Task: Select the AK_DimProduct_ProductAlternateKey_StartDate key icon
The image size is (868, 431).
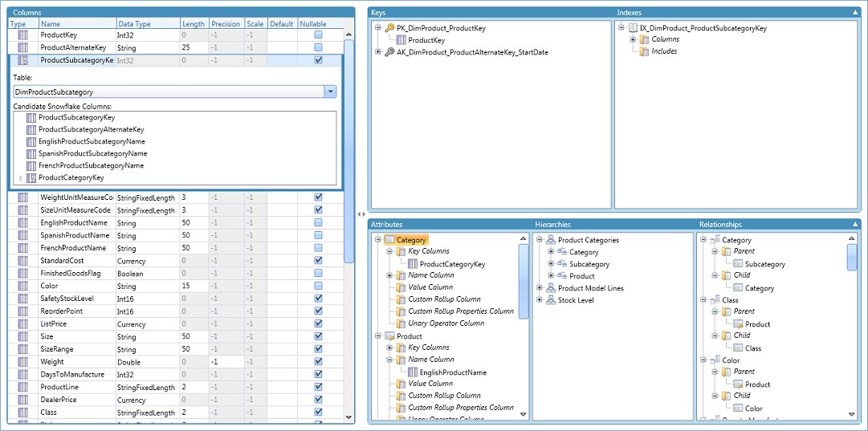Action: coord(389,52)
